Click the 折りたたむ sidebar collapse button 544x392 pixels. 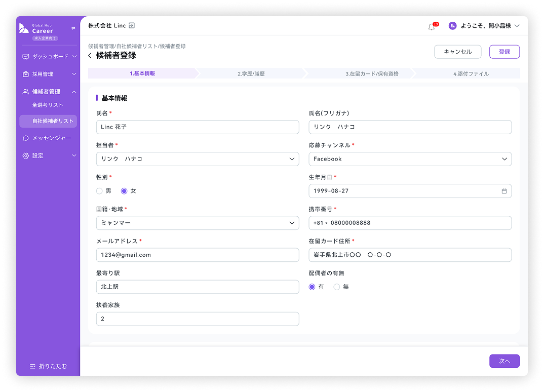click(x=48, y=366)
